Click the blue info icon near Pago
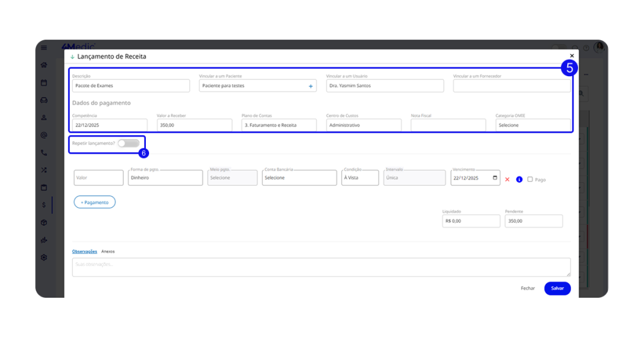Screen dimensions: 644x338 tap(519, 179)
